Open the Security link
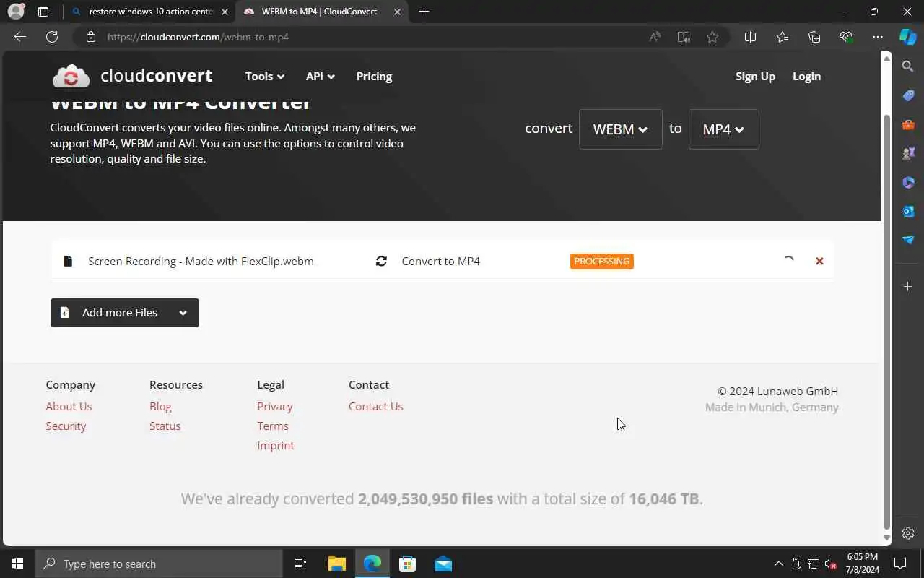 click(66, 426)
